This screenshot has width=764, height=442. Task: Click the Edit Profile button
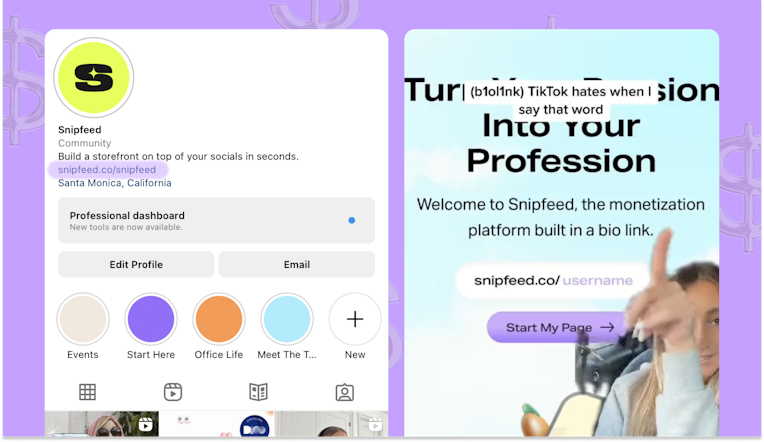136,264
